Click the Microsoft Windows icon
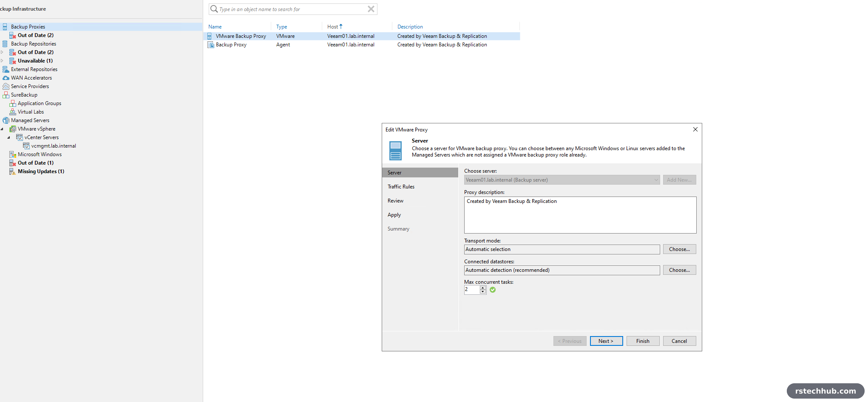 13,154
